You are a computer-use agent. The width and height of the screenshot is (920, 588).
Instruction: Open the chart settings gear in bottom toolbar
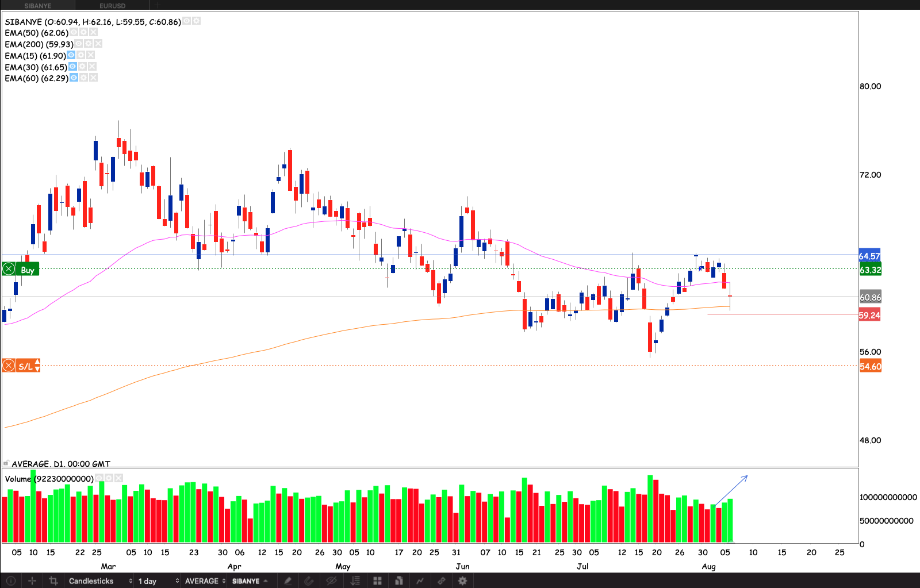tap(462, 581)
